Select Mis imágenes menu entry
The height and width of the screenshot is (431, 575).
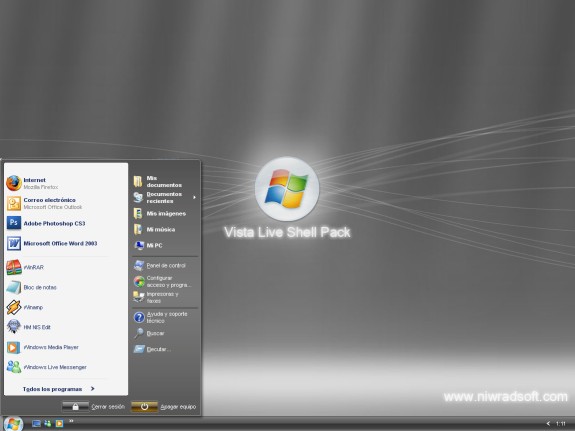click(165, 213)
